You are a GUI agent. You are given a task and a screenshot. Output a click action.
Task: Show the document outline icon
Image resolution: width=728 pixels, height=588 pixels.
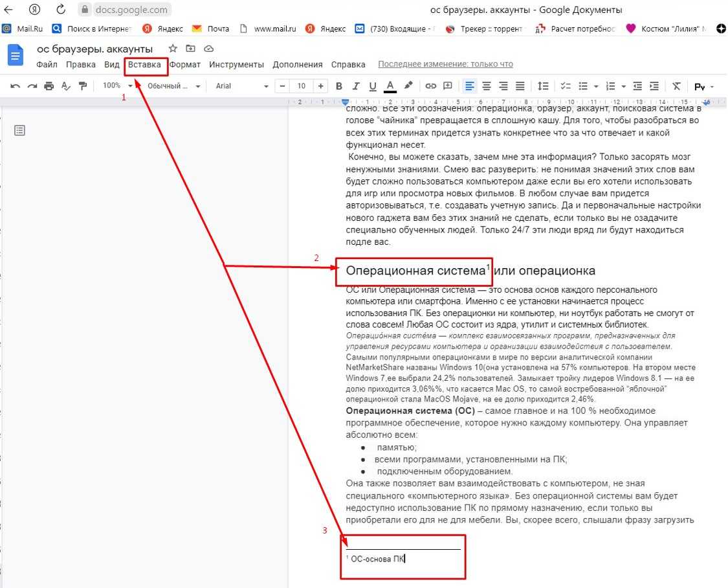click(19, 131)
